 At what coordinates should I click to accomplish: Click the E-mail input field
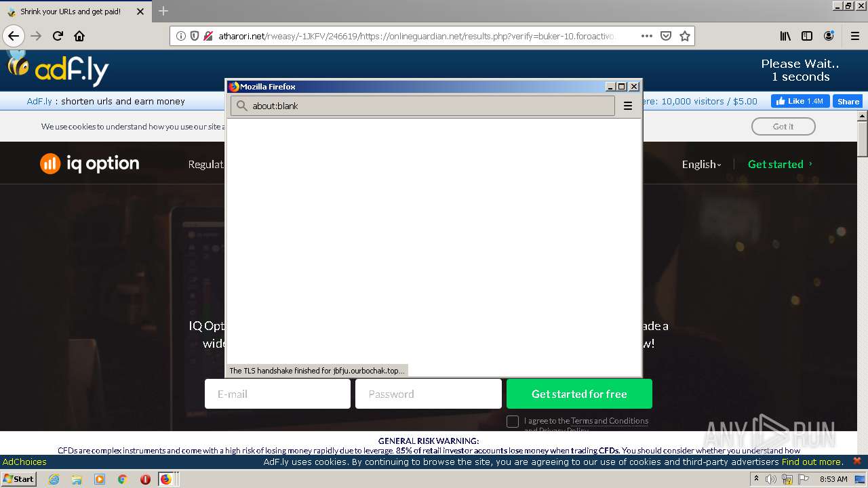(x=277, y=394)
